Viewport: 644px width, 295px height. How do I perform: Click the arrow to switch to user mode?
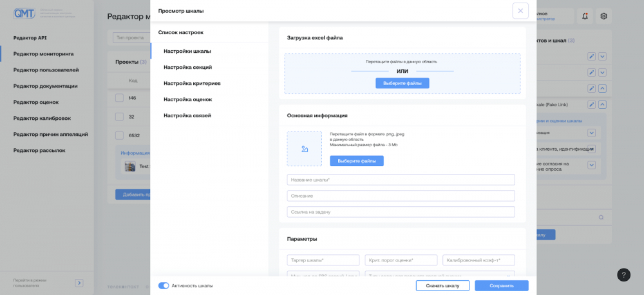coord(79,282)
